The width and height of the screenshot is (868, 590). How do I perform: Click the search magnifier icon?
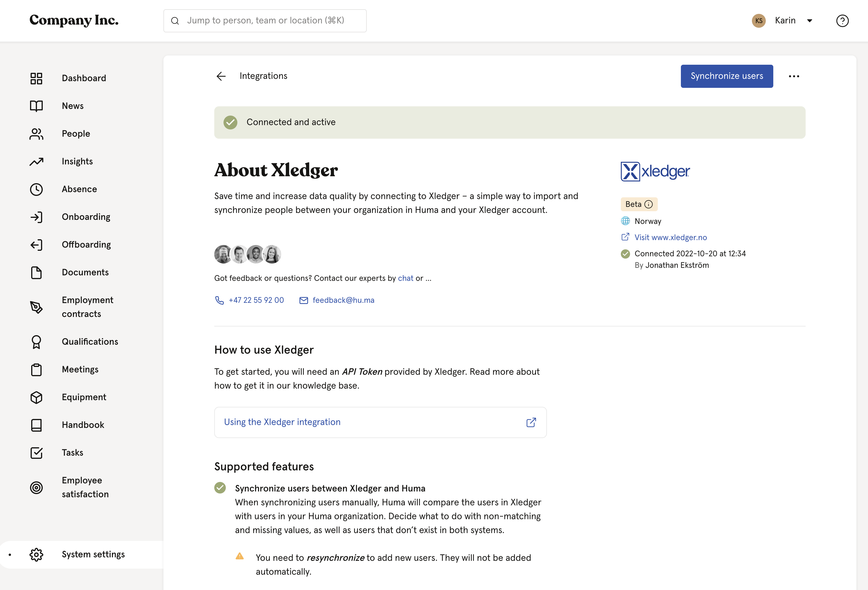click(x=175, y=21)
